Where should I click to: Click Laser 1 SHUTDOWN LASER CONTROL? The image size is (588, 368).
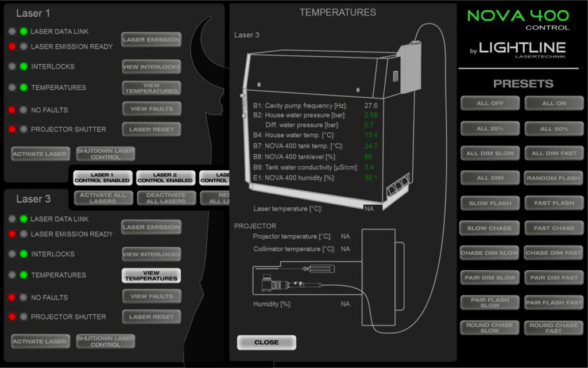106,154
